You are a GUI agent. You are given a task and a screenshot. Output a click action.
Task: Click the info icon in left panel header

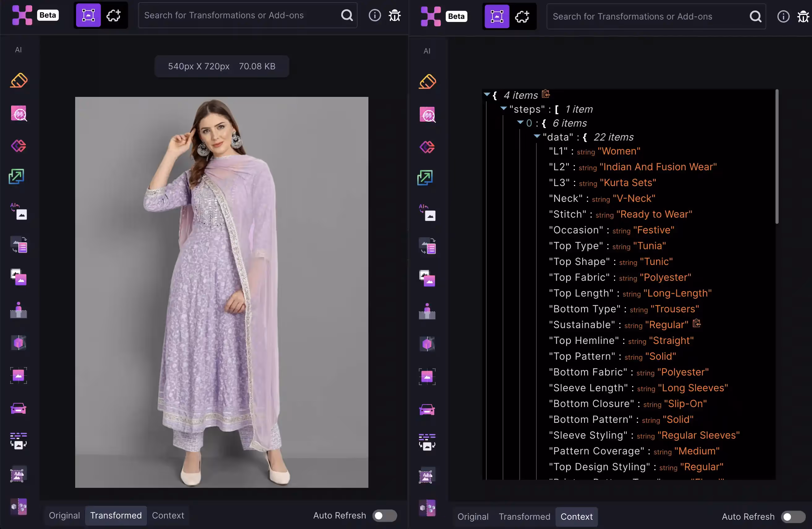click(x=375, y=15)
